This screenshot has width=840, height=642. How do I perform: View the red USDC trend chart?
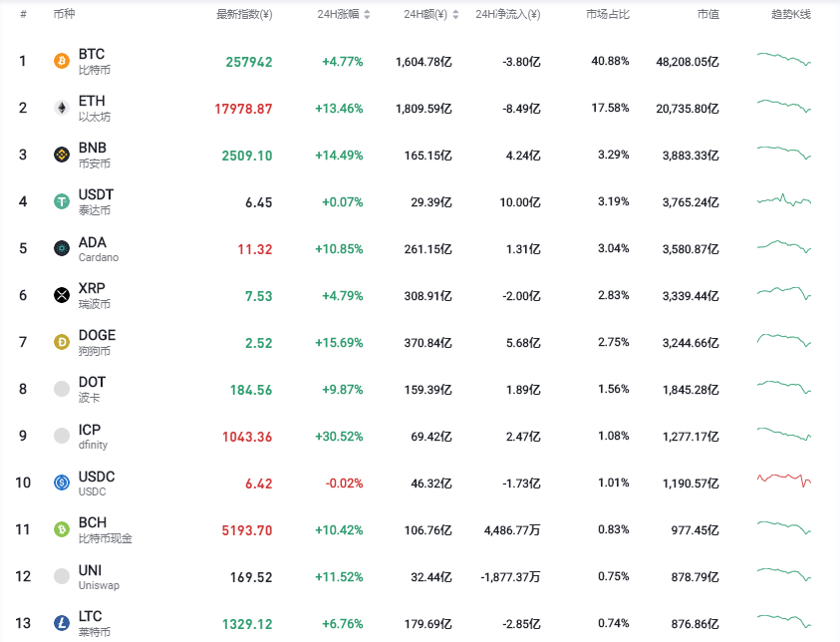tap(784, 481)
